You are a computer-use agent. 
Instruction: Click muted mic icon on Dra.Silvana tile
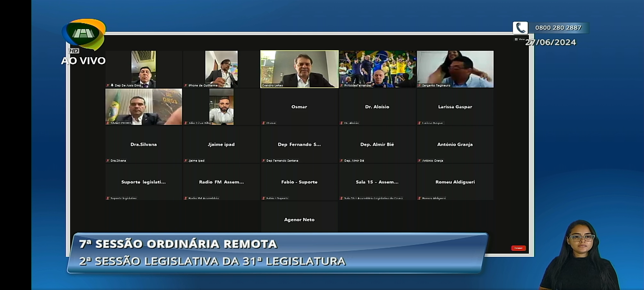pos(108,161)
